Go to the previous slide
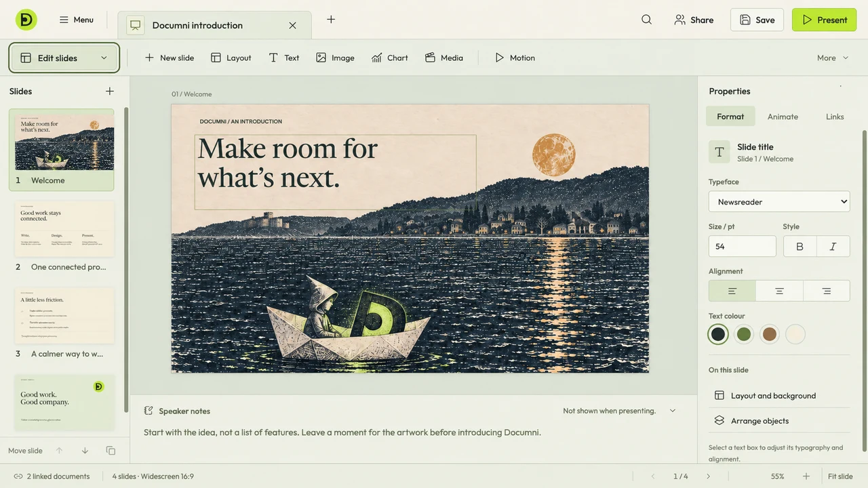This screenshot has height=488, width=868. tap(653, 476)
